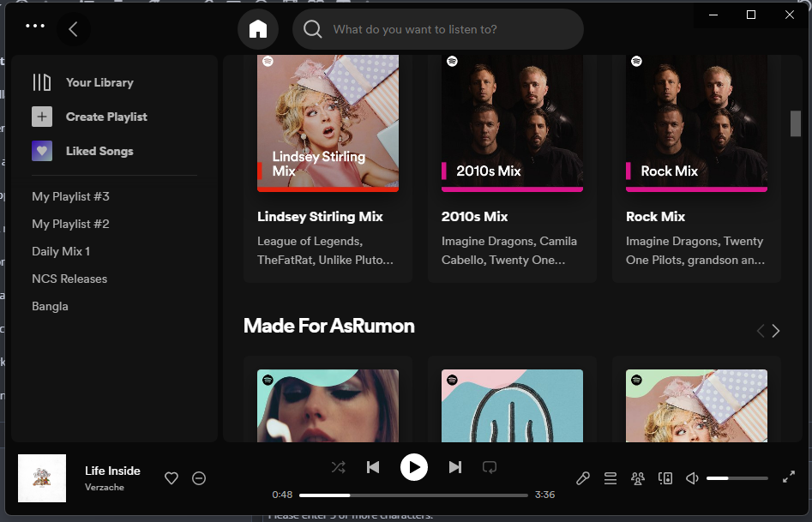This screenshot has width=812, height=522.
Task: Open the three-dots app menu
Action: [35, 26]
